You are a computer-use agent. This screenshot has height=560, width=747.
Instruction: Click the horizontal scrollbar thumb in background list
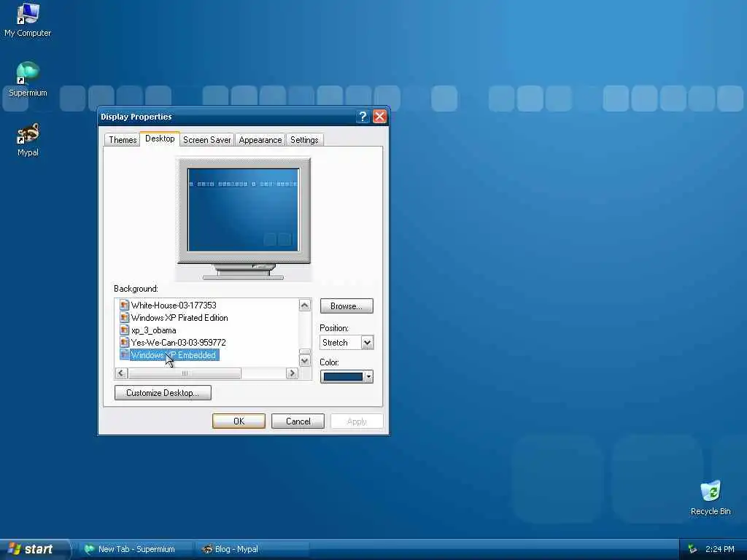185,373
